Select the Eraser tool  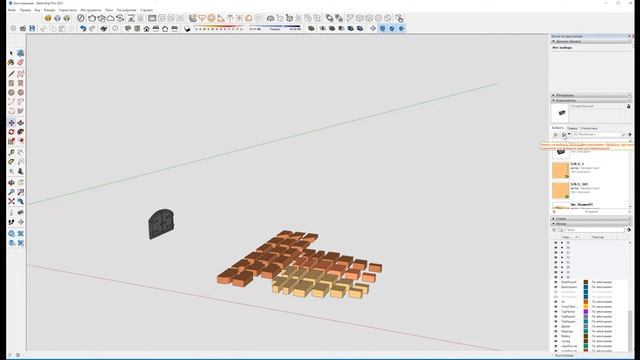click(x=20, y=62)
